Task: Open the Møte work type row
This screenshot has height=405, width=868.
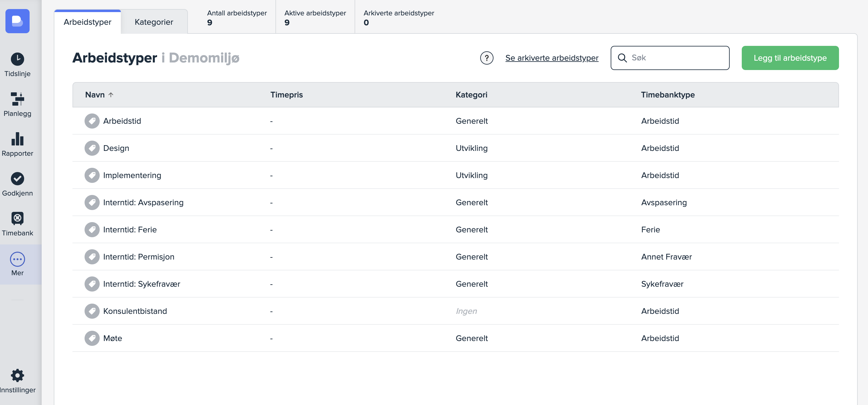Action: pyautogui.click(x=113, y=338)
